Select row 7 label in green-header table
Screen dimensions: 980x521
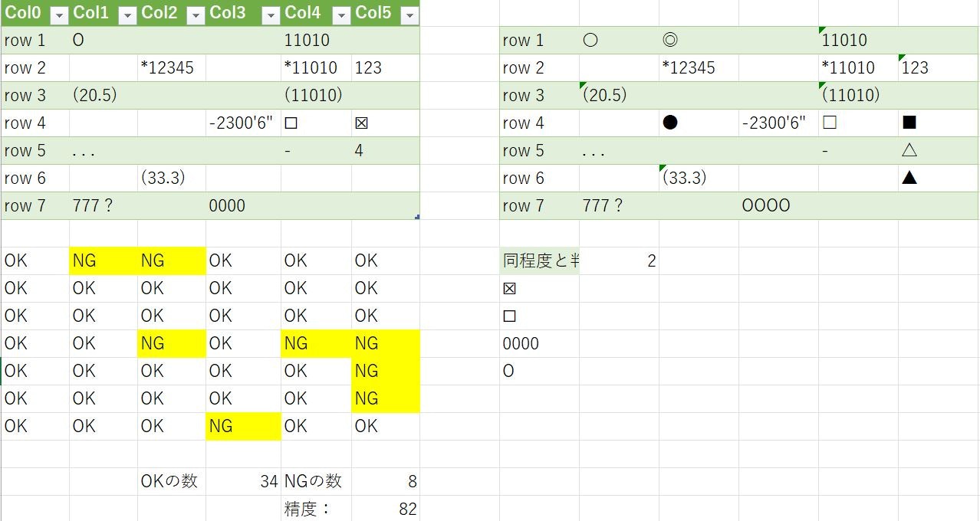coord(35,205)
